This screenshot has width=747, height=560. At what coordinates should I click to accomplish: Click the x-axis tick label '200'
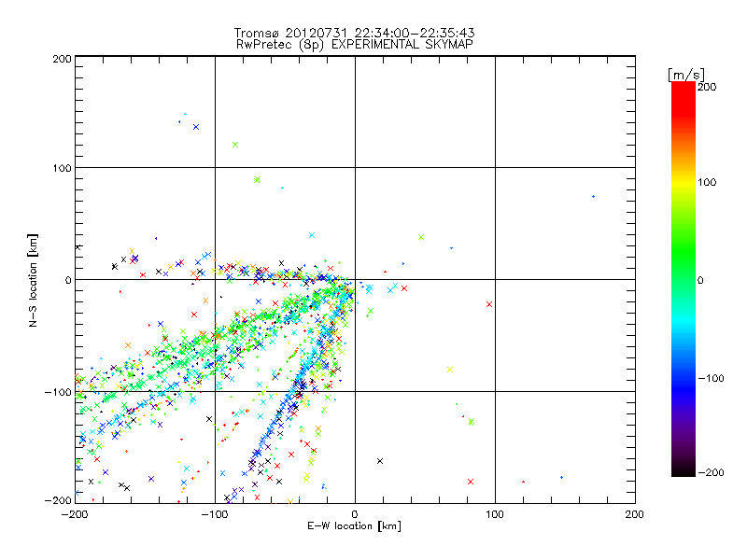(x=635, y=514)
